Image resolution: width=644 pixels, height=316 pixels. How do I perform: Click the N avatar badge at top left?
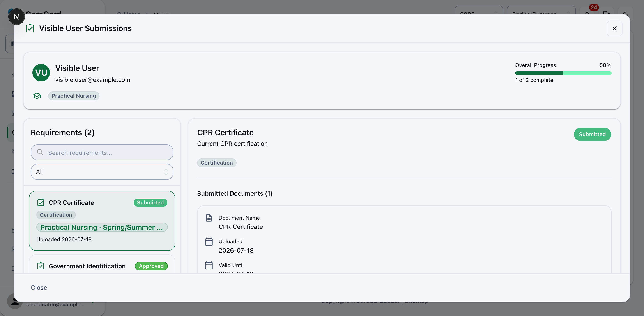pos(16,17)
